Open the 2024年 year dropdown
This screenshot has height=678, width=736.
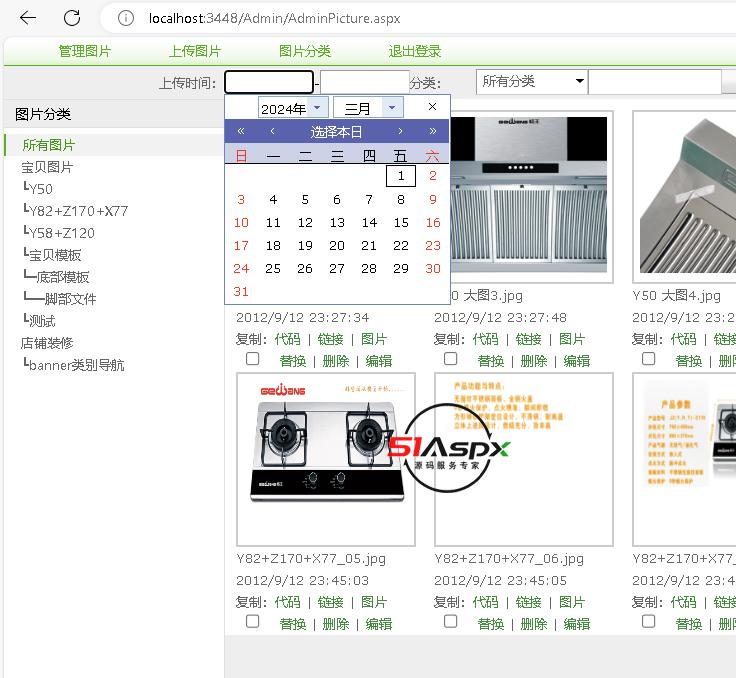click(292, 108)
